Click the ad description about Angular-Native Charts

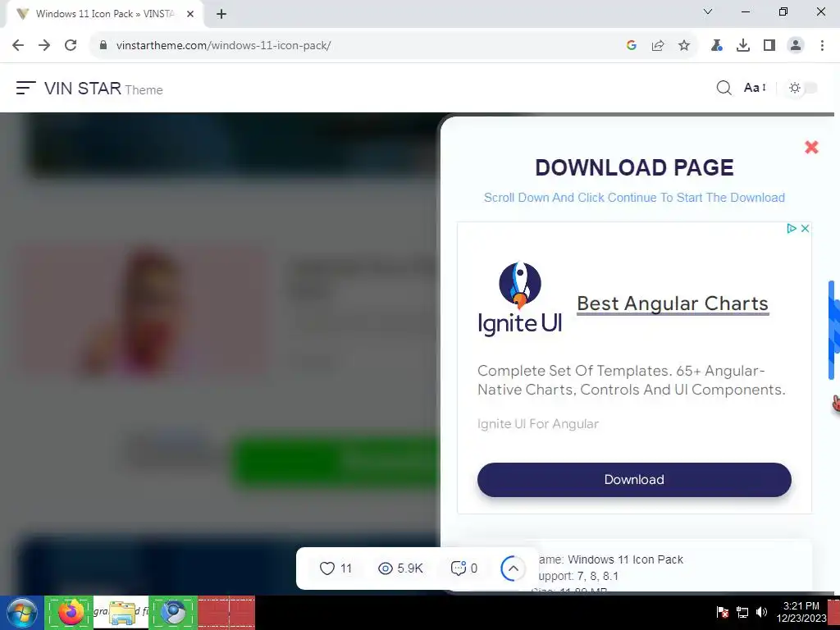pos(632,381)
